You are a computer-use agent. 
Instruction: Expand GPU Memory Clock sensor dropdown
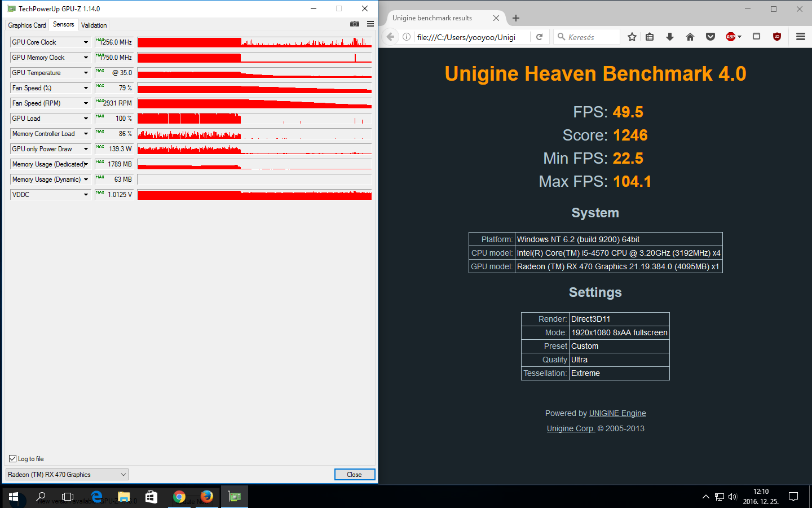click(86, 58)
